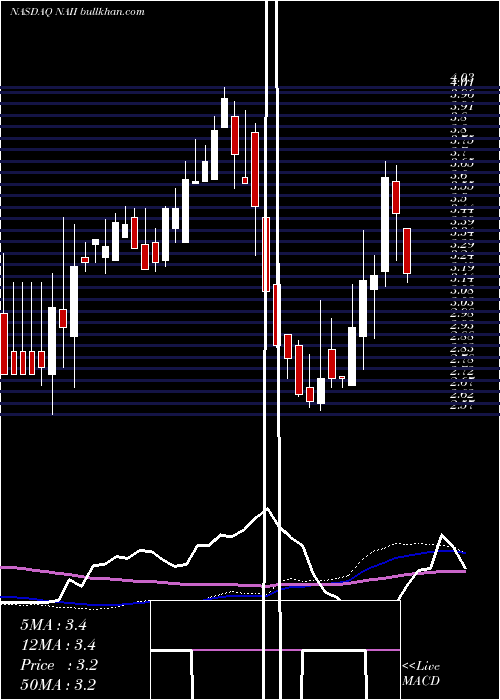Click the 3.19 price axis label

point(462,268)
